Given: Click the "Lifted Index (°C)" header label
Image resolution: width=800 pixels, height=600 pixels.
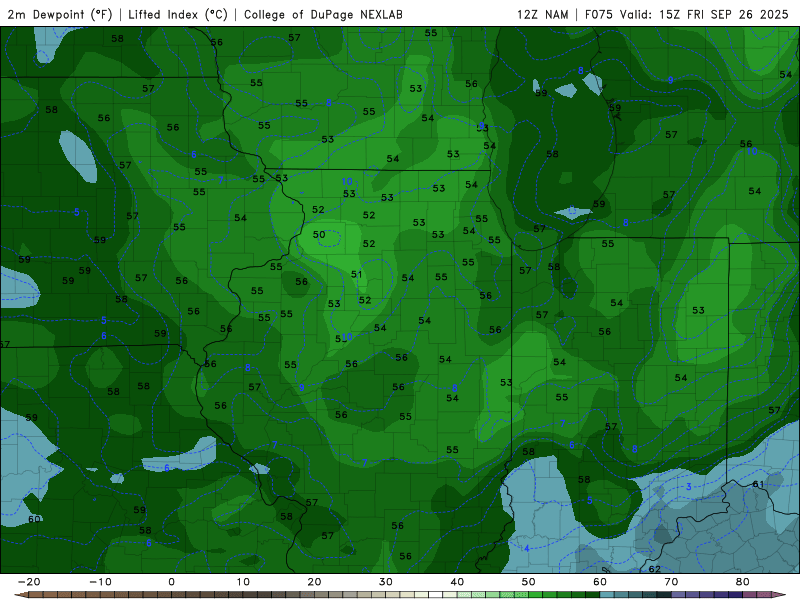Looking at the screenshot, I should click(178, 14).
